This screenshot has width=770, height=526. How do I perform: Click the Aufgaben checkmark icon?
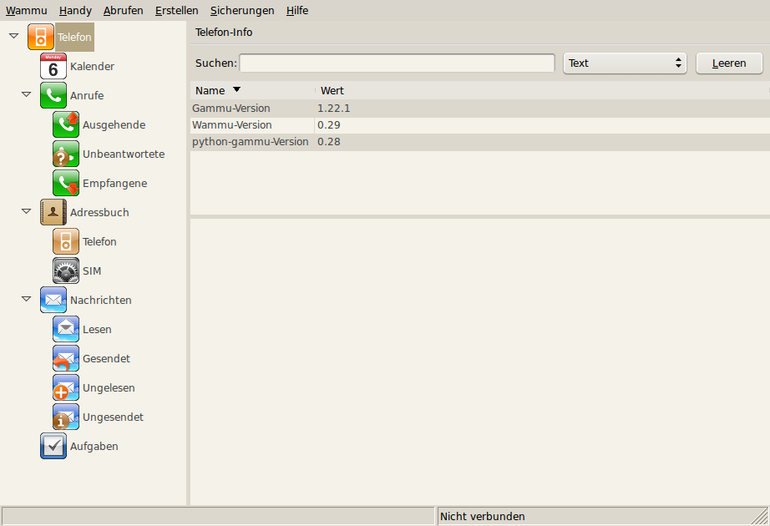click(x=53, y=446)
